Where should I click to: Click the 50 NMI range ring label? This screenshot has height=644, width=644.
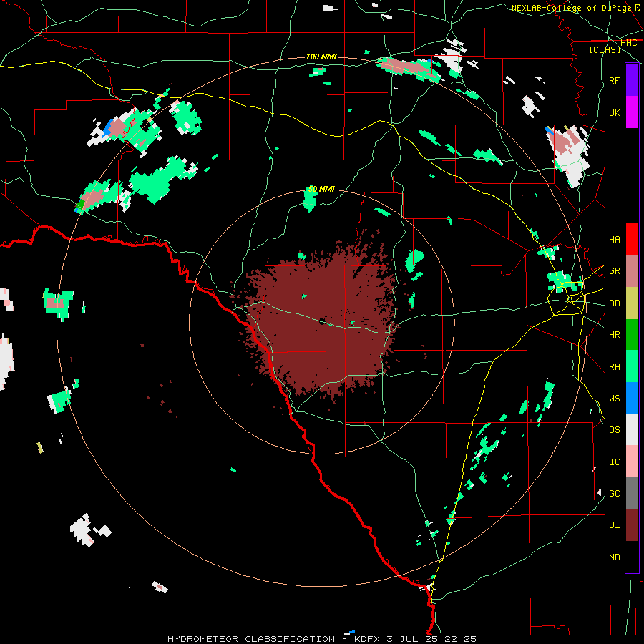click(x=321, y=190)
